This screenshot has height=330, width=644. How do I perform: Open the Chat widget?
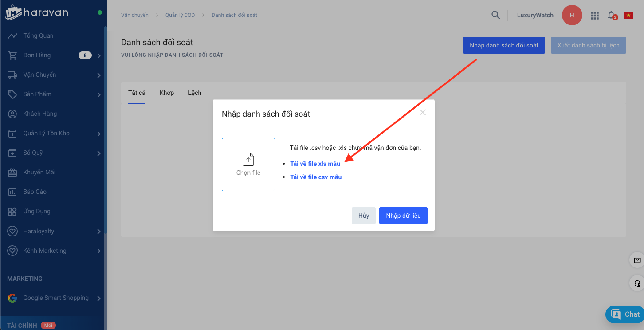click(x=625, y=314)
